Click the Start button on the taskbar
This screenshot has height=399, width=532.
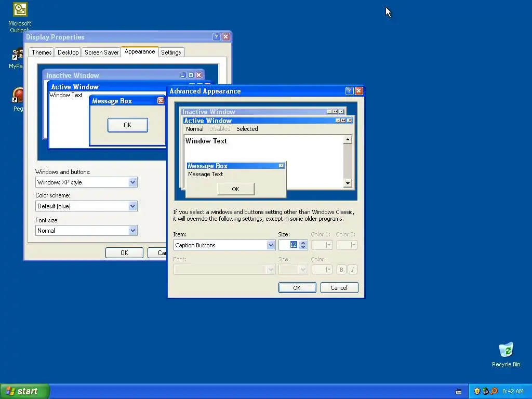pyautogui.click(x=25, y=391)
